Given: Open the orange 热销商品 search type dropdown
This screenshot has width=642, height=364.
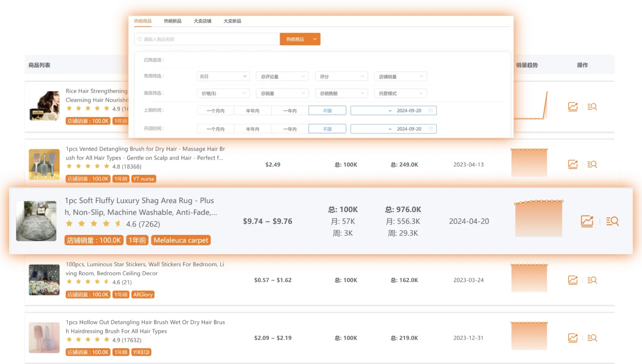Looking at the screenshot, I should tap(300, 39).
